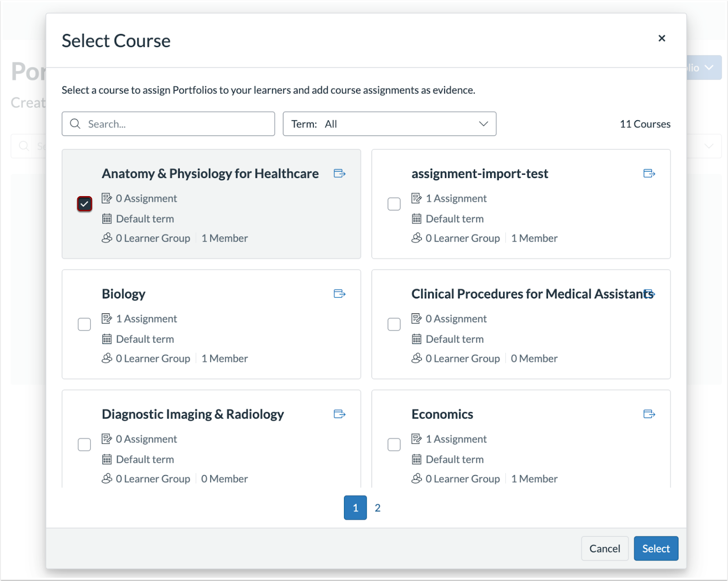Click the Select button
Viewport: 728px width, 581px height.
[x=656, y=548]
